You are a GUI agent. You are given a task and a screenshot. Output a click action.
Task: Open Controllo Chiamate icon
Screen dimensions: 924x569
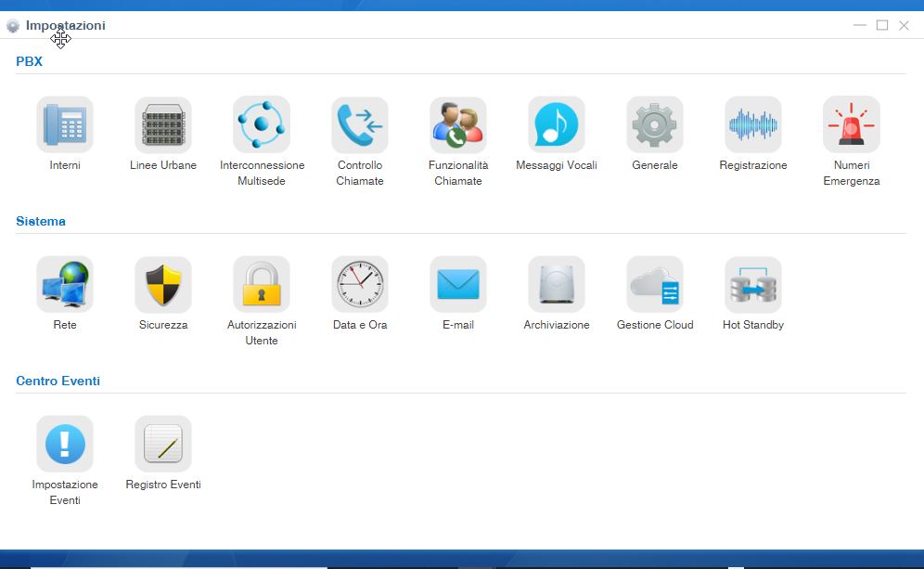pos(360,124)
